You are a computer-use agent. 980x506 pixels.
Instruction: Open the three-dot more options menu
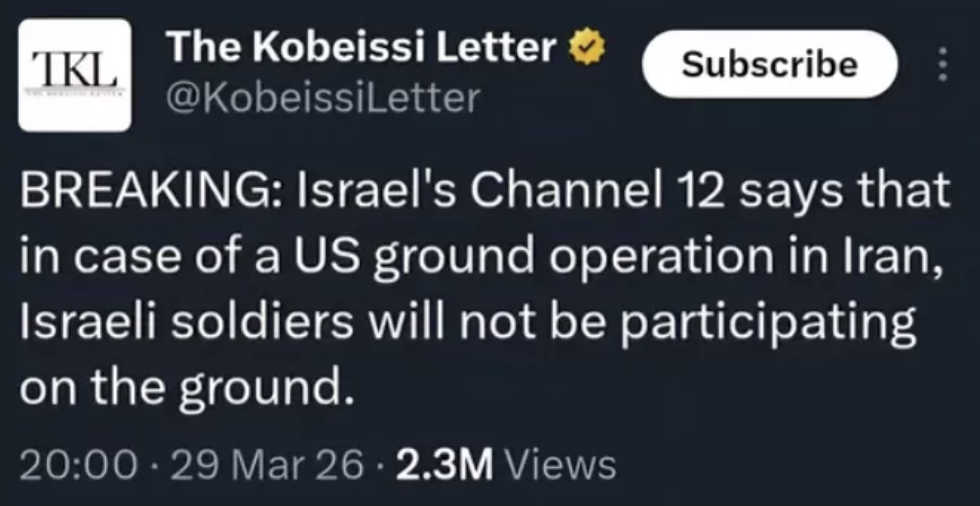click(x=940, y=65)
